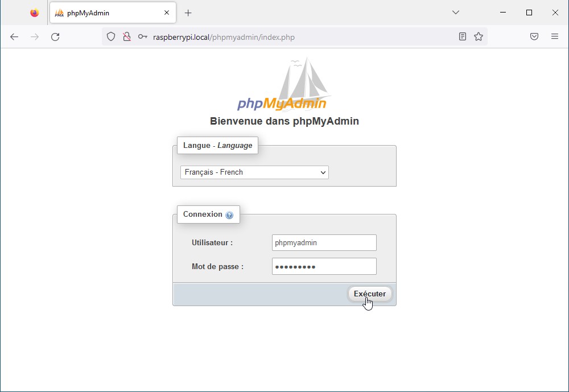This screenshot has height=392, width=569.
Task: Close the Firefox window
Action: 555,13
